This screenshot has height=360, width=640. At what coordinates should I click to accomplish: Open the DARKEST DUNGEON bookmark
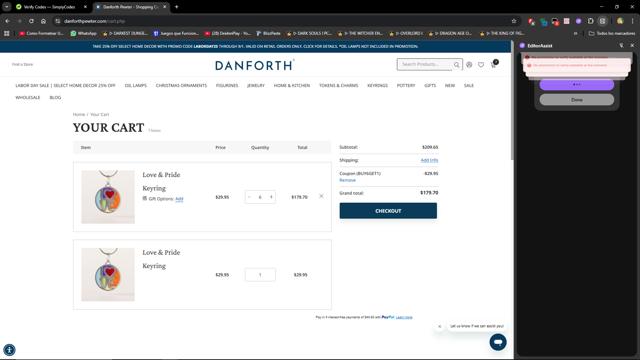[124, 33]
